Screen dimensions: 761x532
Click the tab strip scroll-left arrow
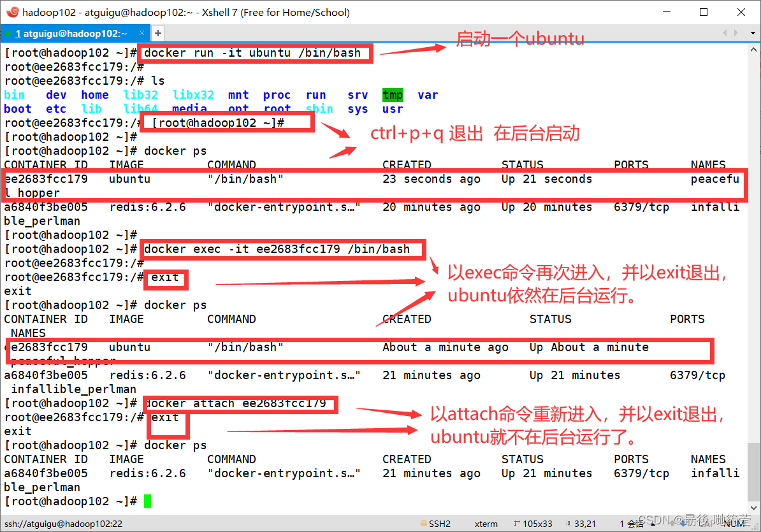724,33
